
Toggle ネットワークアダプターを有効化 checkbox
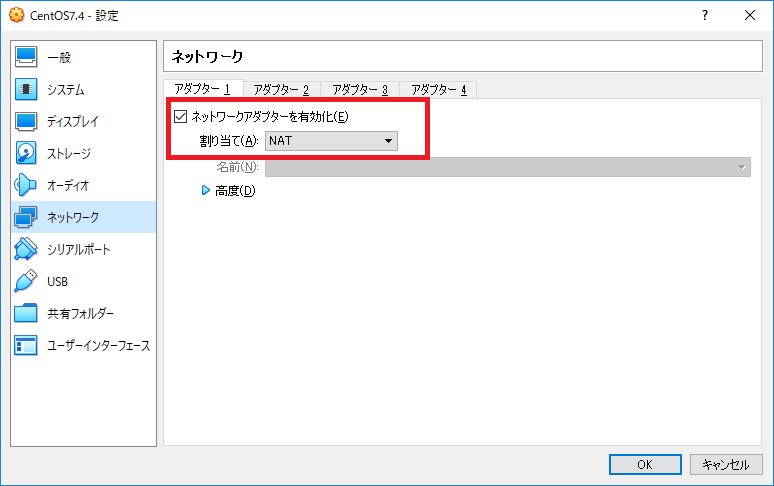[180, 117]
